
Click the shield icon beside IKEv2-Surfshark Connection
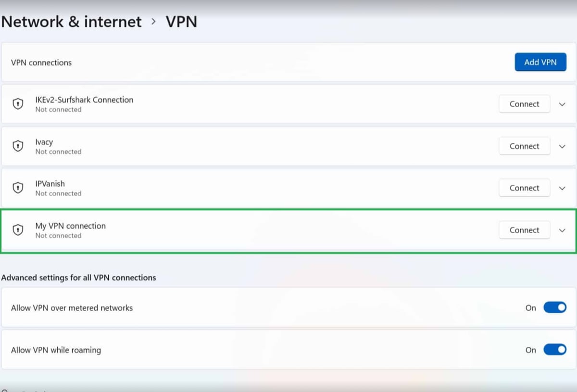(18, 104)
